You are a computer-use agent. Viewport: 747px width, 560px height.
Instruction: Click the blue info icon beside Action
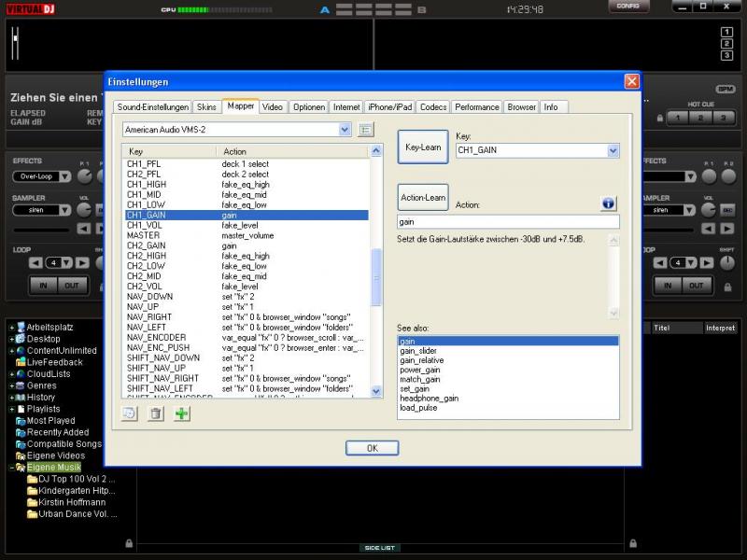click(608, 203)
